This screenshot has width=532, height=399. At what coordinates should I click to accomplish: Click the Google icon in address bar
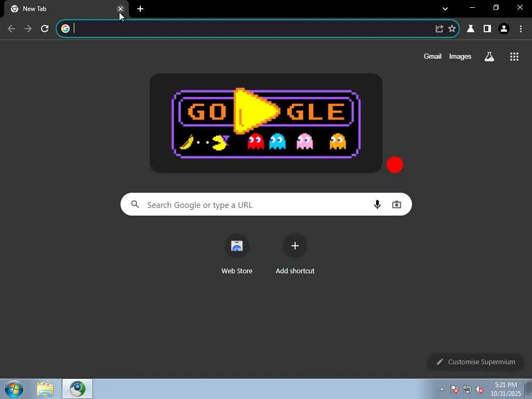pos(65,29)
